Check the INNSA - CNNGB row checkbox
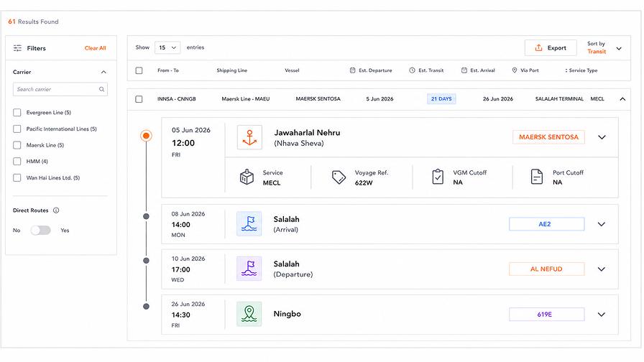The width and height of the screenshot is (644, 362). point(139,99)
